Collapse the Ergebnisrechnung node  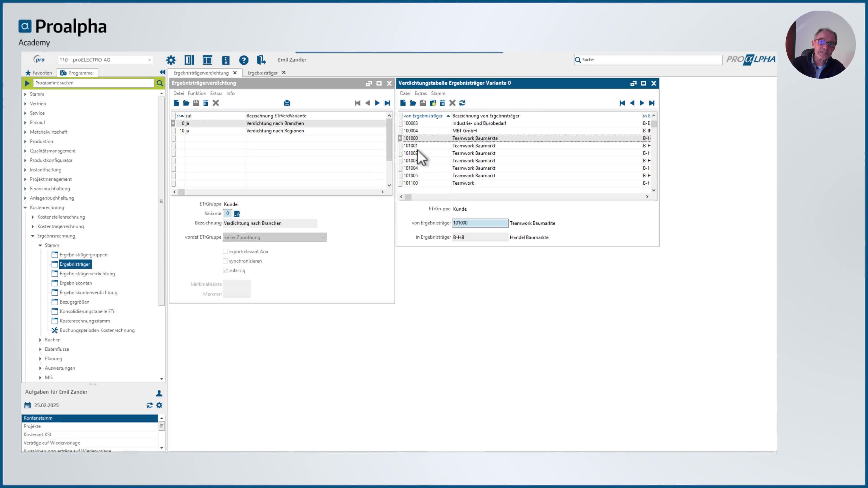coord(33,236)
